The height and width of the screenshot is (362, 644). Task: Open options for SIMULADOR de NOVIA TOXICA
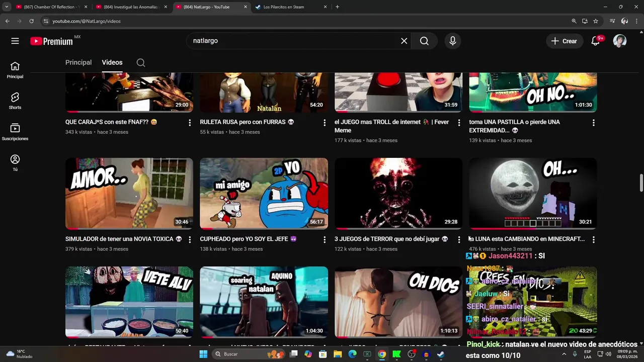[x=190, y=240]
